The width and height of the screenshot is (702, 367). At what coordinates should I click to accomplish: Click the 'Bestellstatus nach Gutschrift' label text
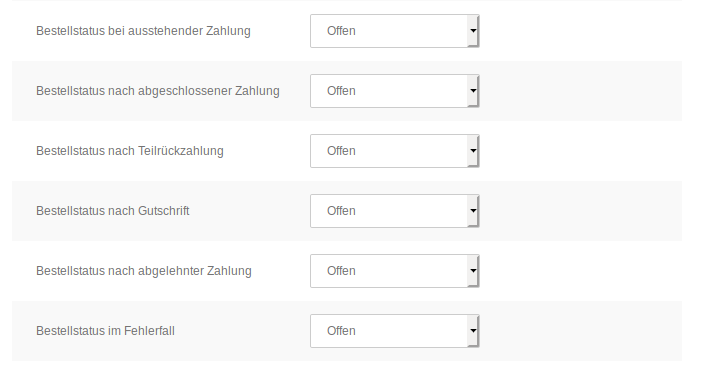(x=113, y=211)
